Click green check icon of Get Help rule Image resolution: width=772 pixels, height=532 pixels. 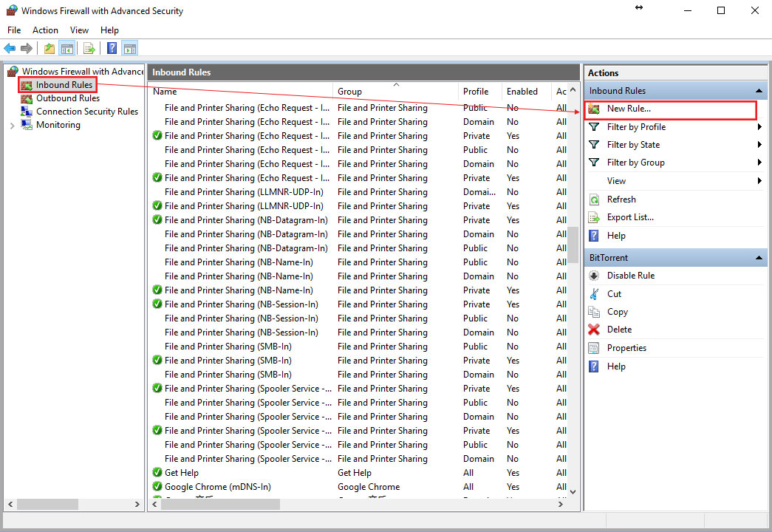point(157,472)
